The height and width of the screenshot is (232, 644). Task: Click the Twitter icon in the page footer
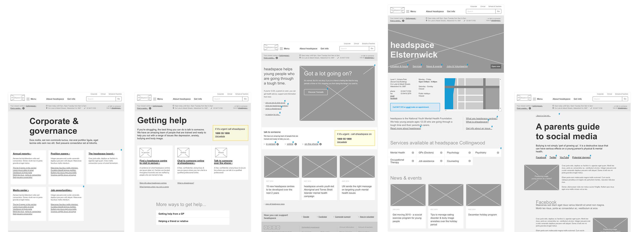(270, 228)
